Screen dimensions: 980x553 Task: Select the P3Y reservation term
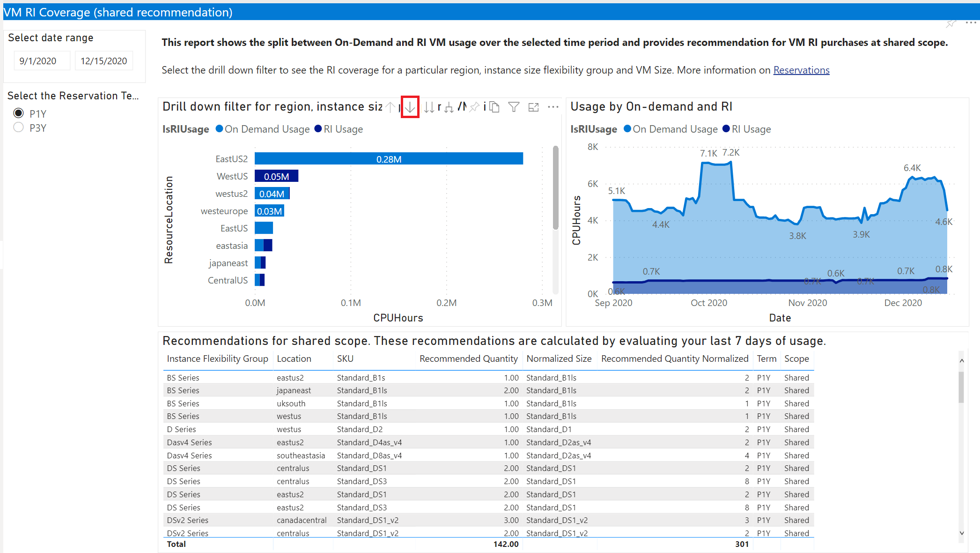19,127
